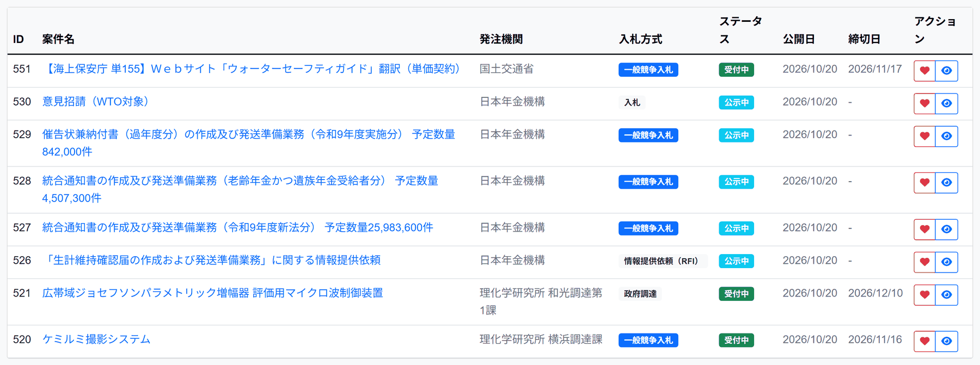This screenshot has width=980, height=365.
Task: Open row 521 details via eye icon
Action: click(947, 295)
